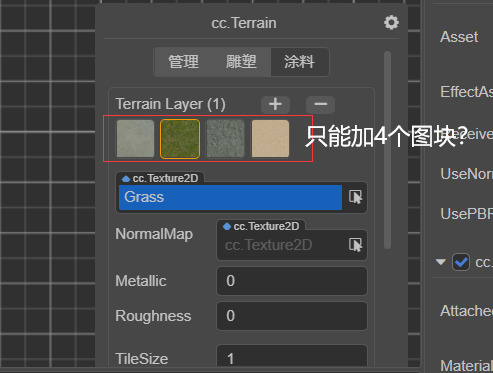Edit the Metallic value field
This screenshot has width=493, height=373.
click(x=292, y=281)
